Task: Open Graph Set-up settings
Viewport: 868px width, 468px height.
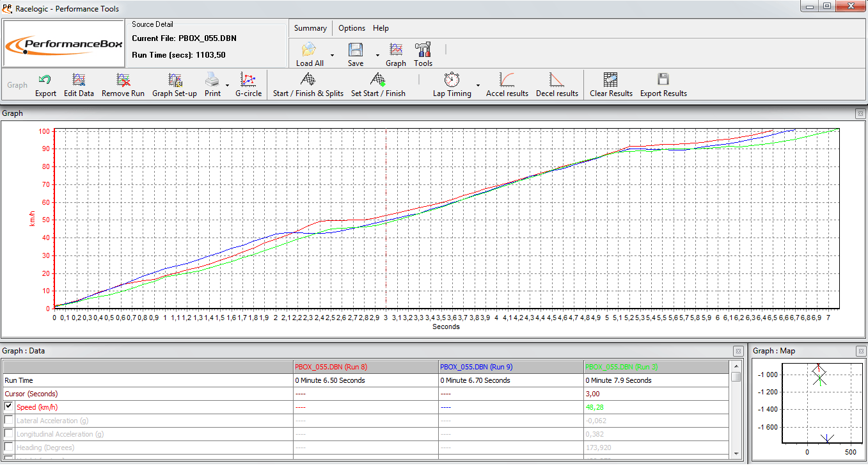Action: tap(174, 85)
